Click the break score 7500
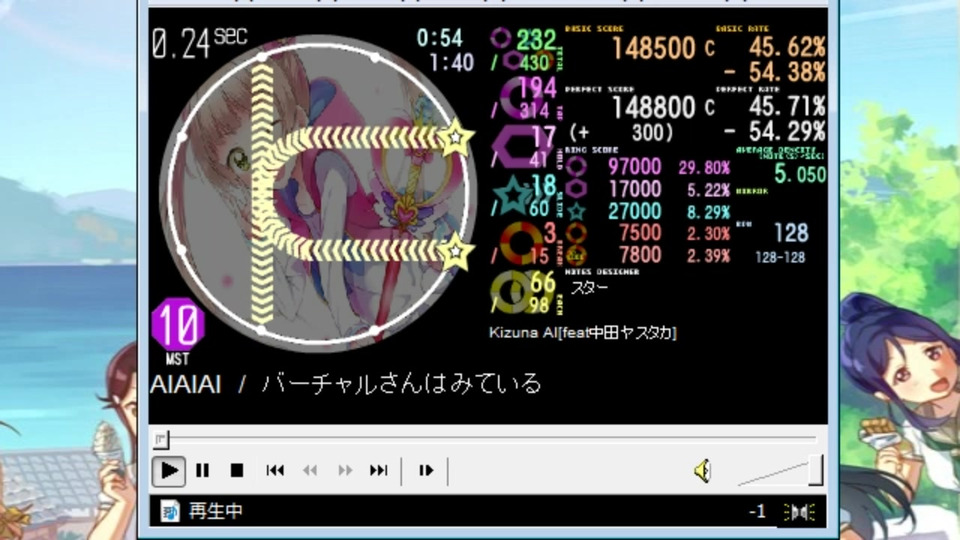 pyautogui.click(x=640, y=233)
